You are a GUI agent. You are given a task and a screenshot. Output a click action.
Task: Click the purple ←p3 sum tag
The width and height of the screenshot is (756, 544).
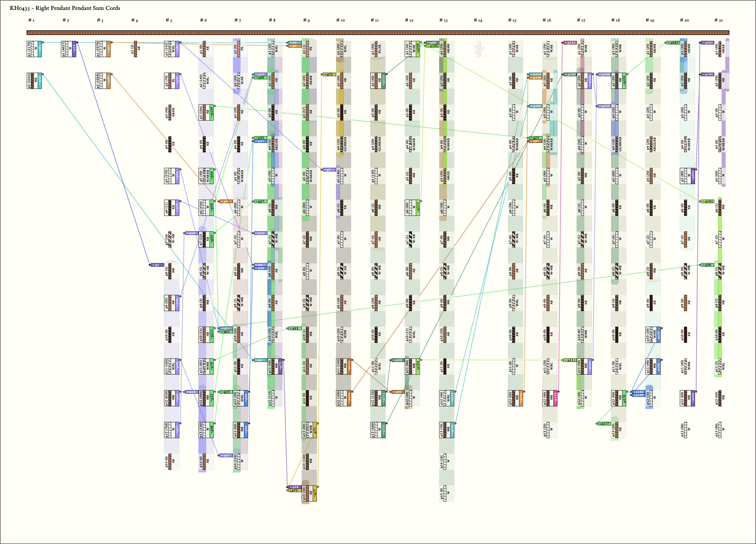(x=157, y=265)
